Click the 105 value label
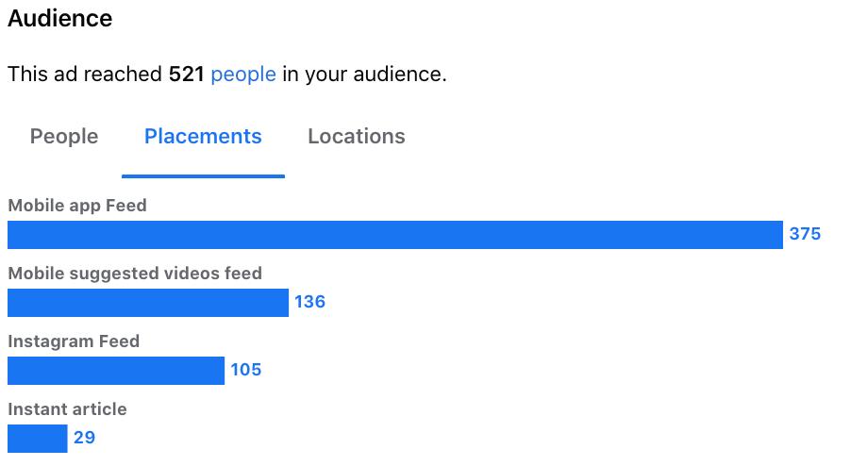Viewport: 868px width, 466px height. (x=246, y=370)
